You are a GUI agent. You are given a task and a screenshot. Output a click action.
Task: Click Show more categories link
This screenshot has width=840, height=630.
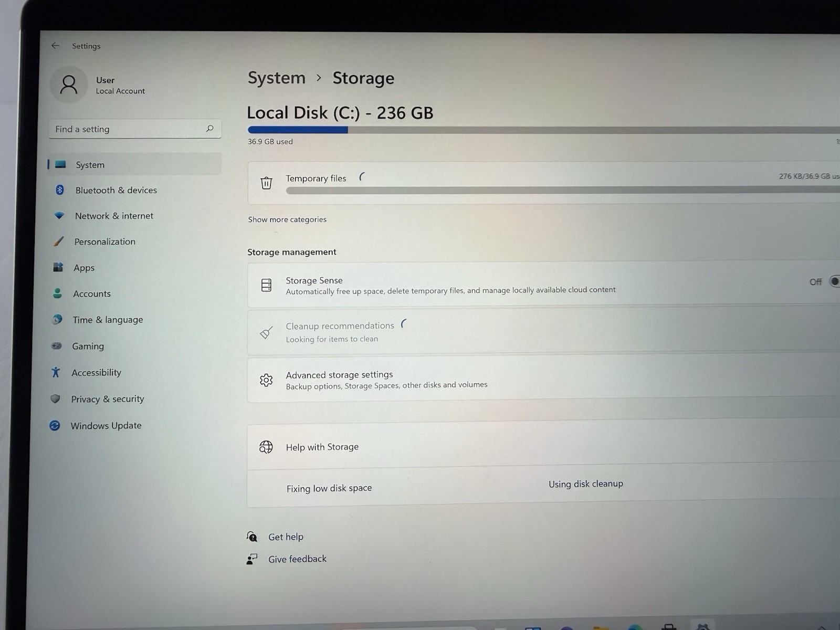[x=287, y=219]
